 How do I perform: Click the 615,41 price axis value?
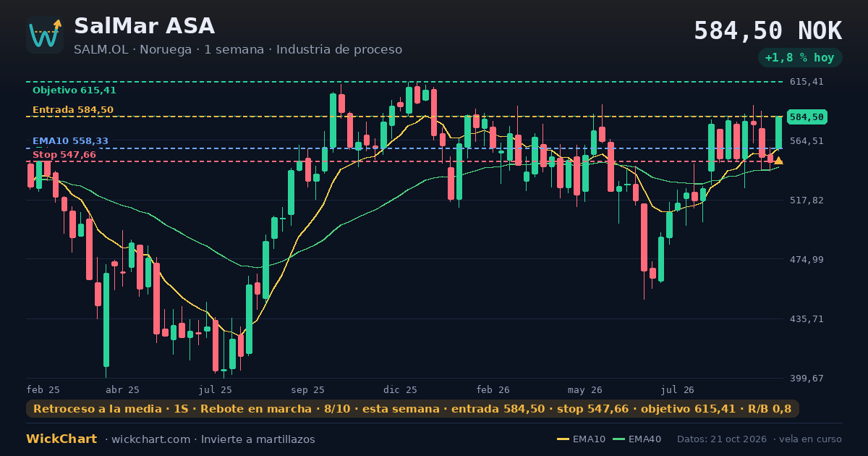click(807, 82)
